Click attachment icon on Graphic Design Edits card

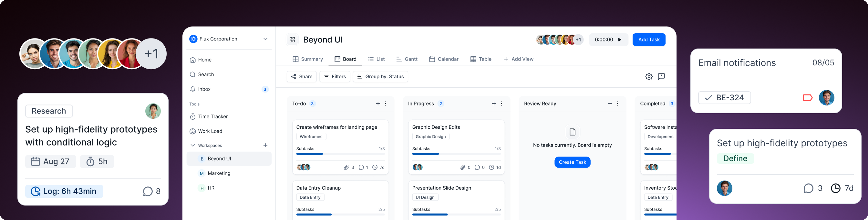click(463, 167)
